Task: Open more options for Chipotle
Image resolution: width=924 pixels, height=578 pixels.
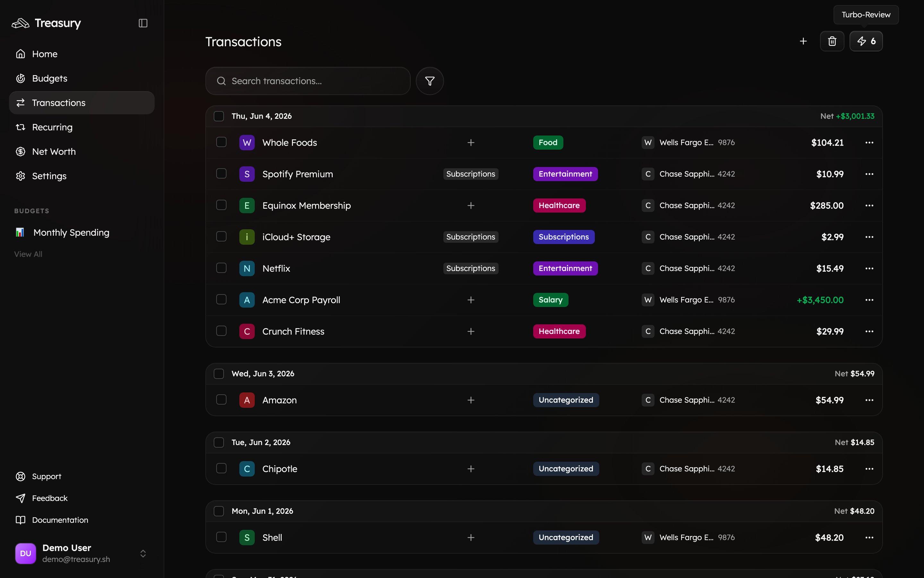Action: 869,469
